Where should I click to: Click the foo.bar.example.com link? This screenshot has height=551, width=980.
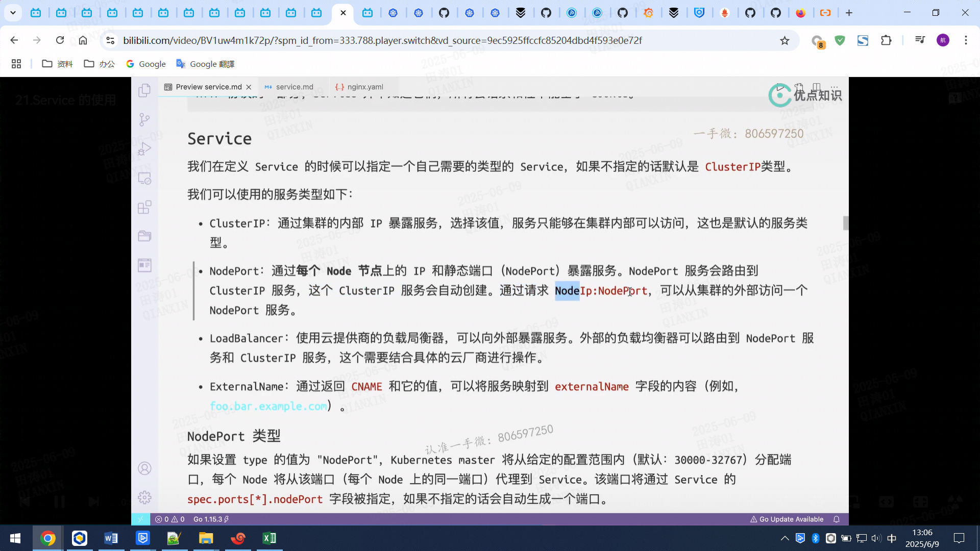coord(268,406)
